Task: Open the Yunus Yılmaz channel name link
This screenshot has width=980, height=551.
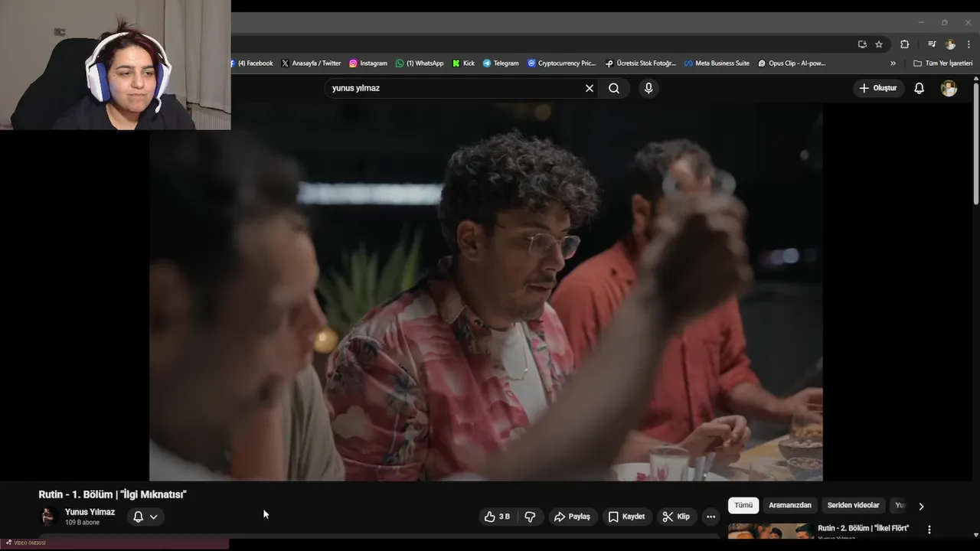Action: tap(90, 512)
